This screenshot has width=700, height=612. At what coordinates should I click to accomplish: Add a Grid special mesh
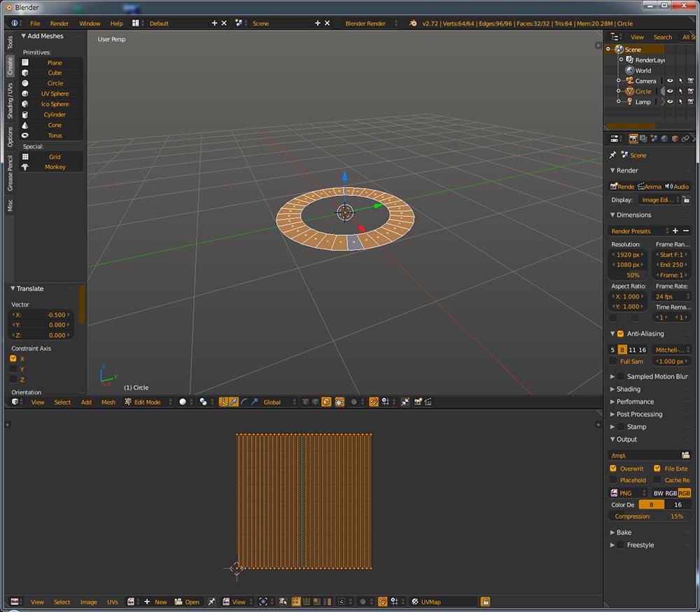55,157
